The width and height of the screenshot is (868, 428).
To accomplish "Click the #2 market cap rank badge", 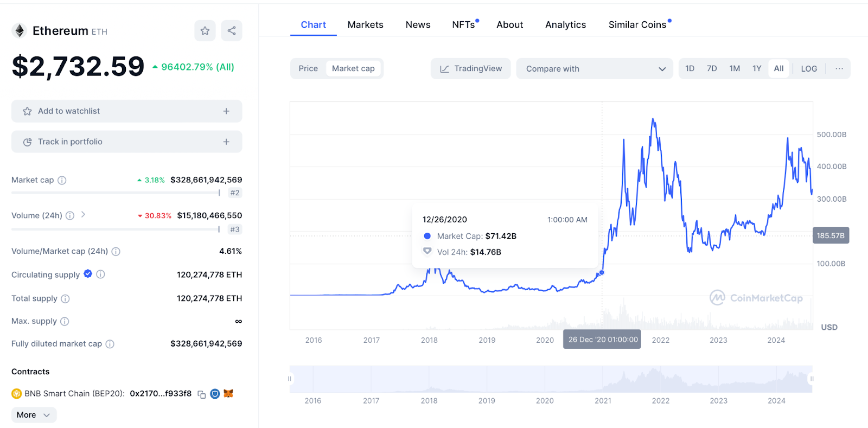I will point(234,193).
